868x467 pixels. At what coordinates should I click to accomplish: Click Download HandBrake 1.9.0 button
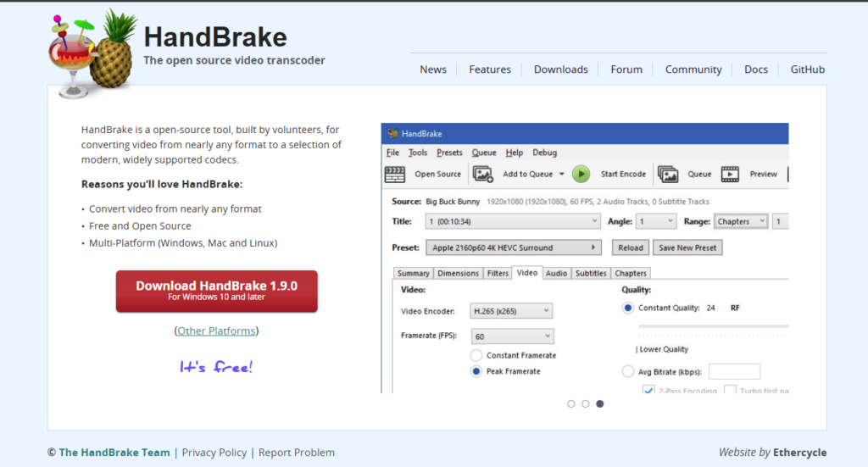[x=216, y=291]
